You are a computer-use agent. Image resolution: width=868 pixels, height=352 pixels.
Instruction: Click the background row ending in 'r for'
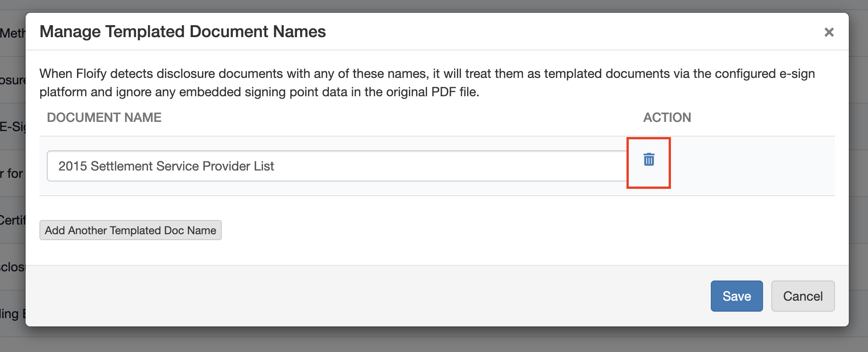point(12,174)
